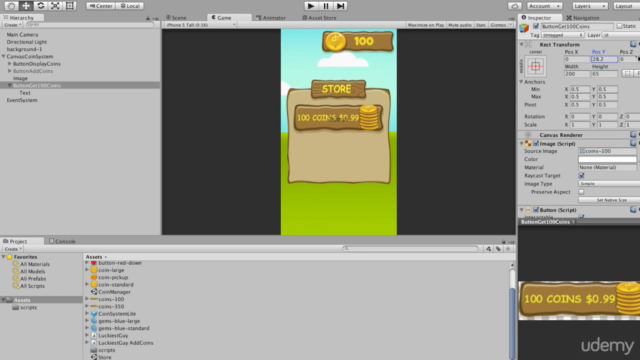The height and width of the screenshot is (360, 640).
Task: Switch to the Scene tab
Action: [176, 18]
